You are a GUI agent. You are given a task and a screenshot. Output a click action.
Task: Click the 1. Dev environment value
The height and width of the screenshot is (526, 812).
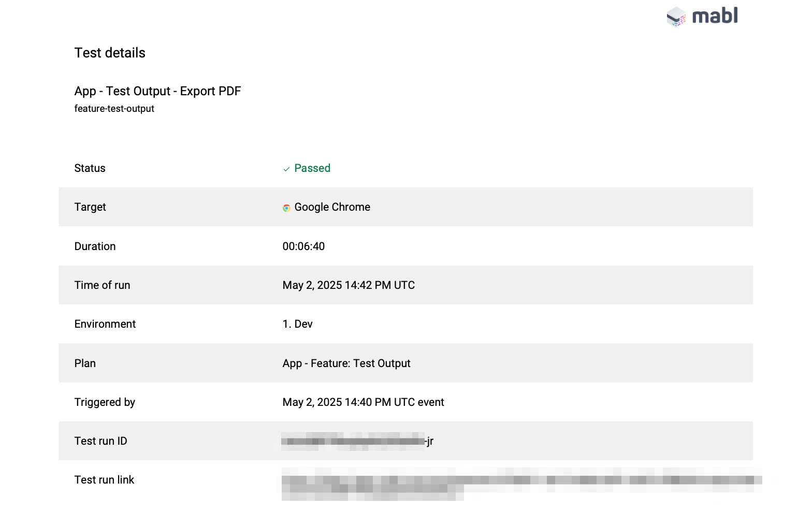pyautogui.click(x=297, y=324)
